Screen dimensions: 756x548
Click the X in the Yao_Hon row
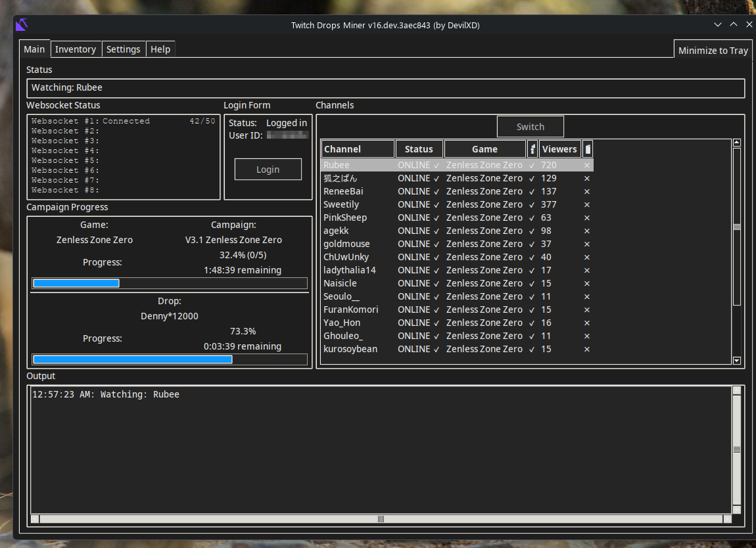click(587, 323)
